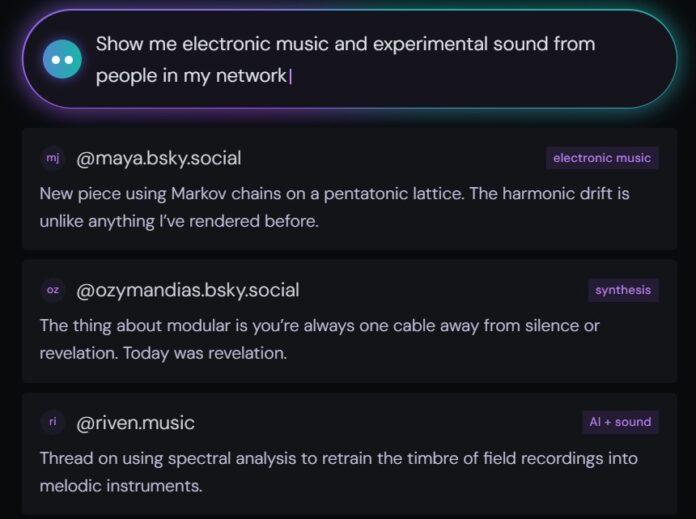Open the spectral analysis thread post
The image size is (696, 519).
[x=339, y=471]
